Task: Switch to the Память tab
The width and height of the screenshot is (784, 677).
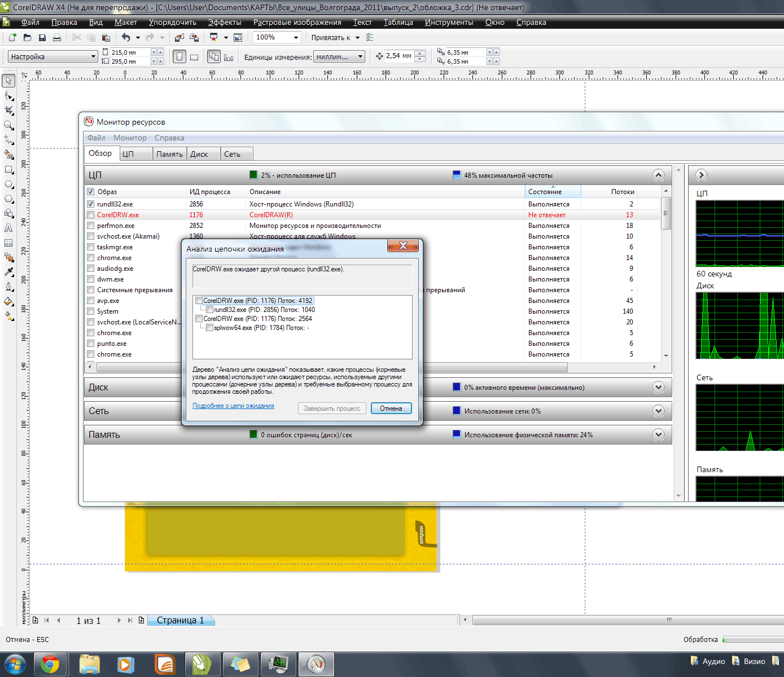Action: click(169, 154)
